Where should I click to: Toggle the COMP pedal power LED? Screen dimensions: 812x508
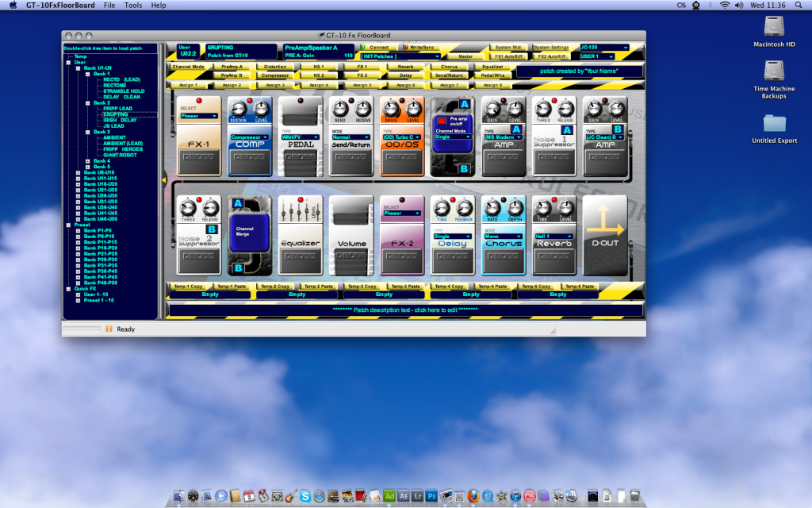250,101
